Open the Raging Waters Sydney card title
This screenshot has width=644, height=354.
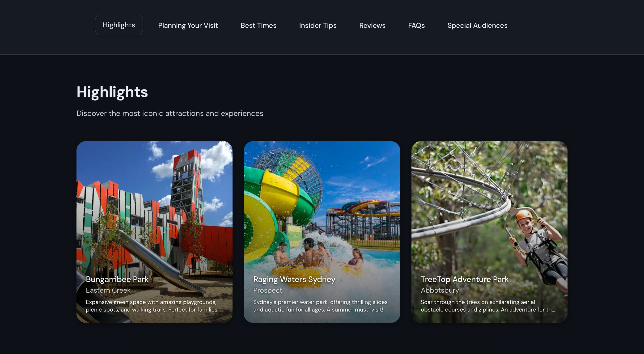point(294,279)
